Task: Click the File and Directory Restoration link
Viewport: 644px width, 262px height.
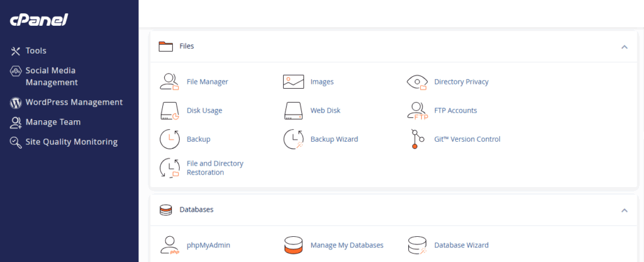Action: pyautogui.click(x=214, y=168)
